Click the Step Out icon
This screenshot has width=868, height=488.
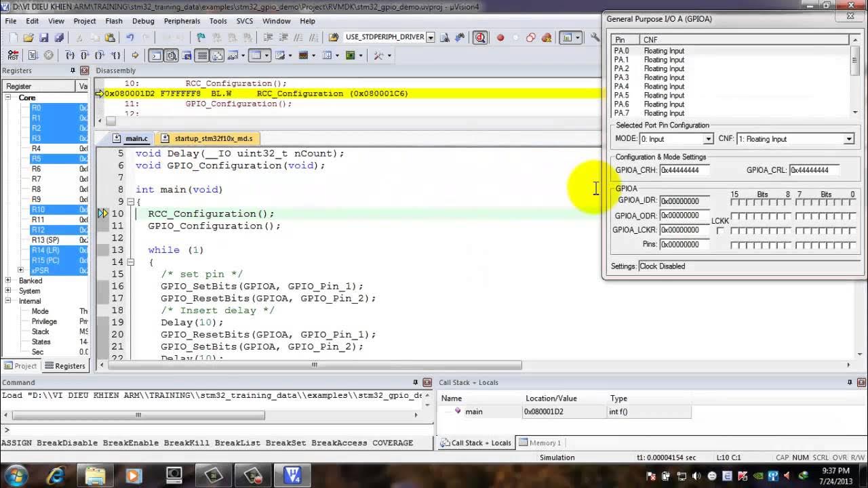[x=100, y=56]
